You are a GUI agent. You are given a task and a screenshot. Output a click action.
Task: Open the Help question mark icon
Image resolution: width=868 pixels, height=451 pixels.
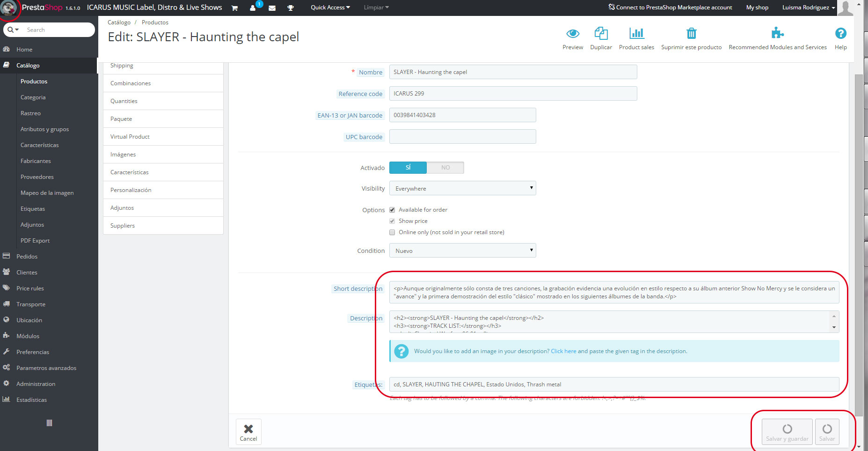tap(840, 33)
